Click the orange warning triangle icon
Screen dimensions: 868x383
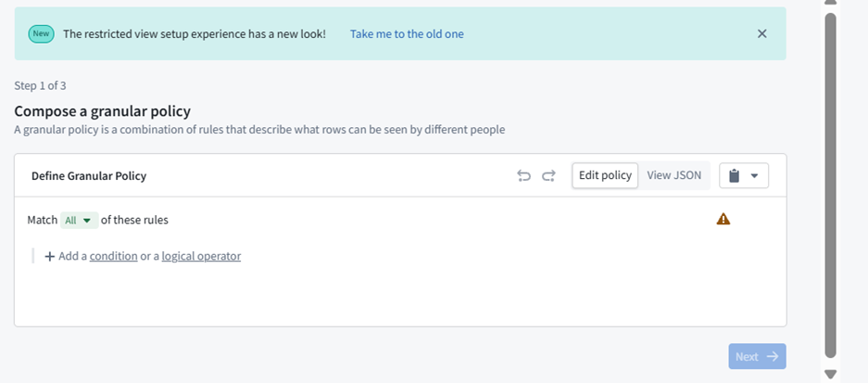click(x=723, y=220)
